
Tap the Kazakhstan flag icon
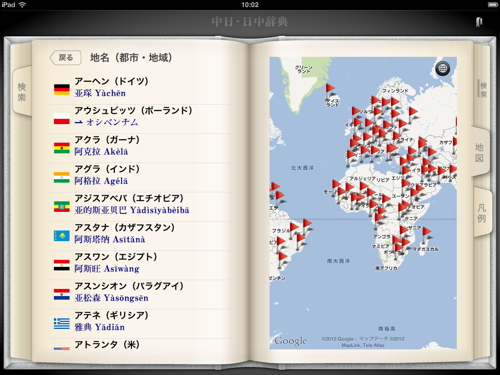click(62, 236)
